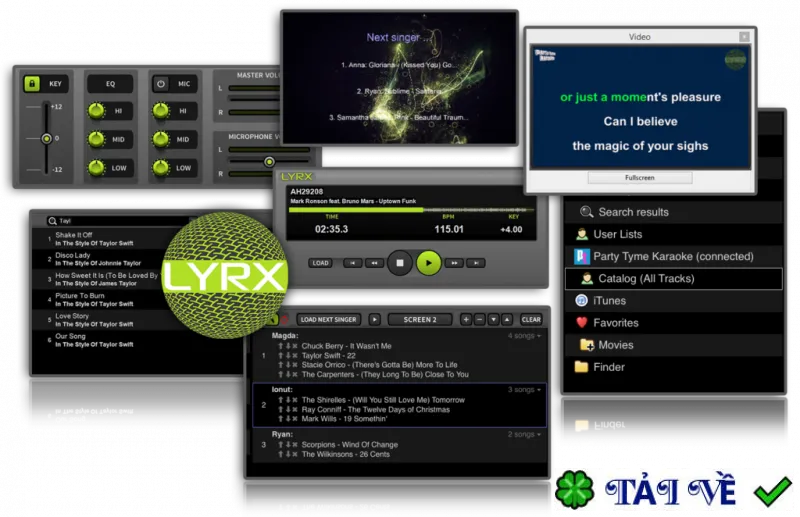Select Disco Lady search result
The height and width of the screenshot is (517, 800).
click(x=98, y=259)
